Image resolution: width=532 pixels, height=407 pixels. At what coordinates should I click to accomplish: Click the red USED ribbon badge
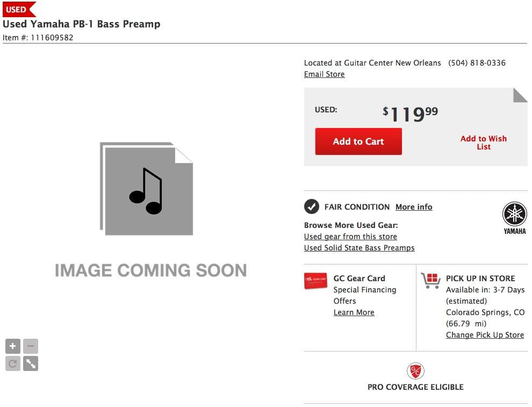tap(19, 9)
